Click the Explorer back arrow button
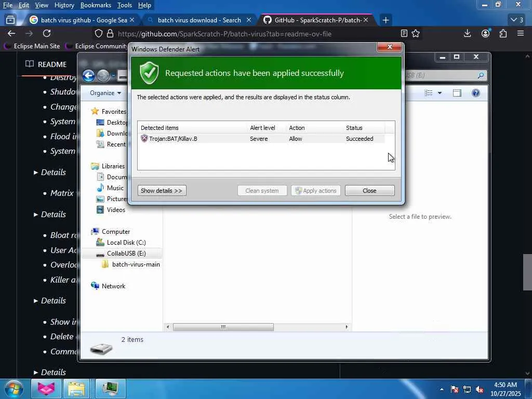Image resolution: width=532 pixels, height=399 pixels. click(x=88, y=75)
